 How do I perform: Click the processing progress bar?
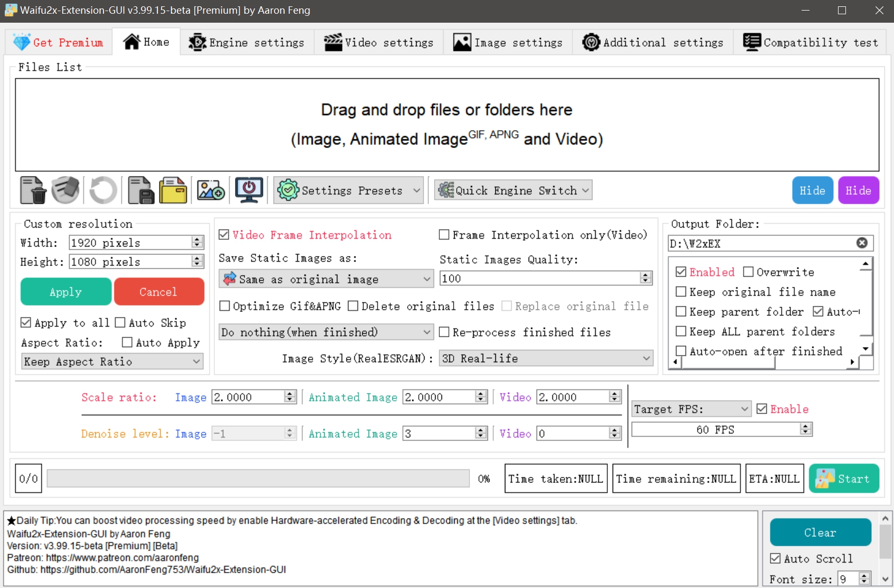point(258,478)
